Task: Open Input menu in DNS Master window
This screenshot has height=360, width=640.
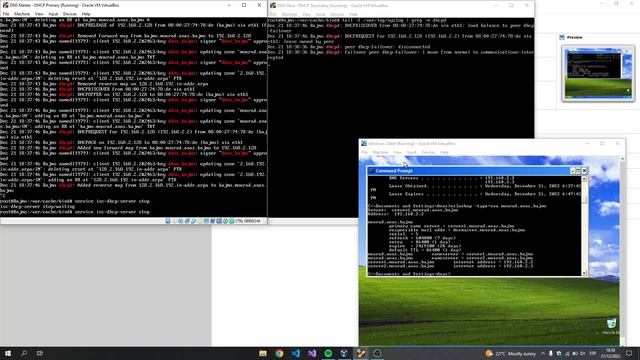Action: tap(53, 14)
